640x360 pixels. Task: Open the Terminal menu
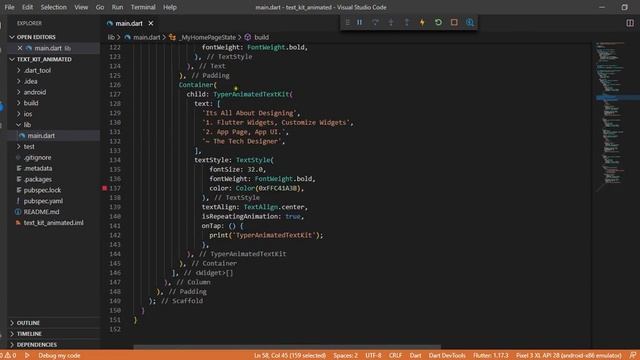click(143, 7)
